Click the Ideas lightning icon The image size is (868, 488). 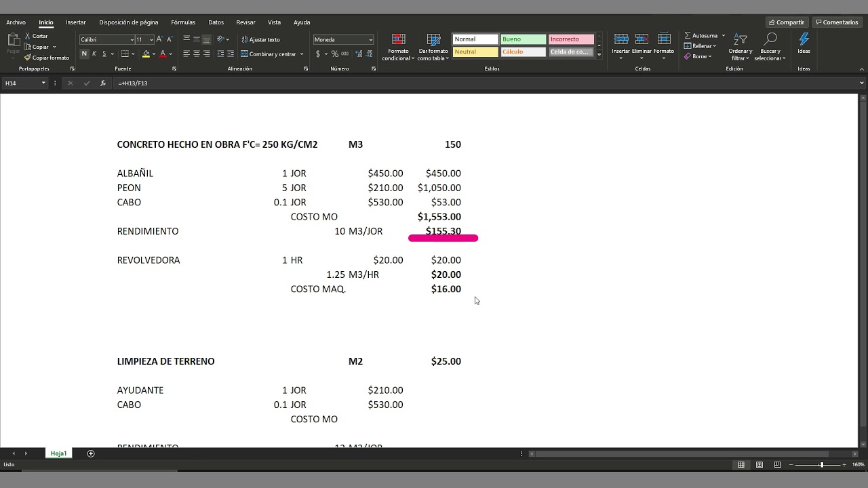click(804, 39)
